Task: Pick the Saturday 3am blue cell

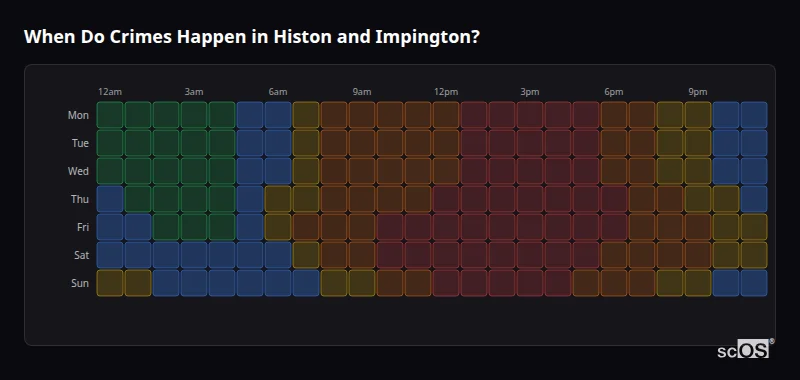Action: coord(194,255)
